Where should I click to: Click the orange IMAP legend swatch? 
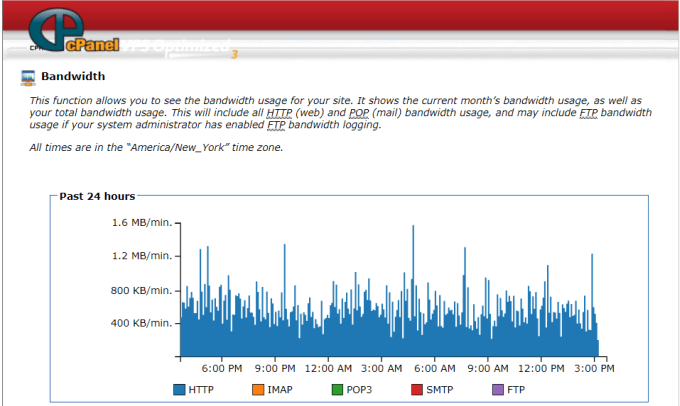coord(258,390)
